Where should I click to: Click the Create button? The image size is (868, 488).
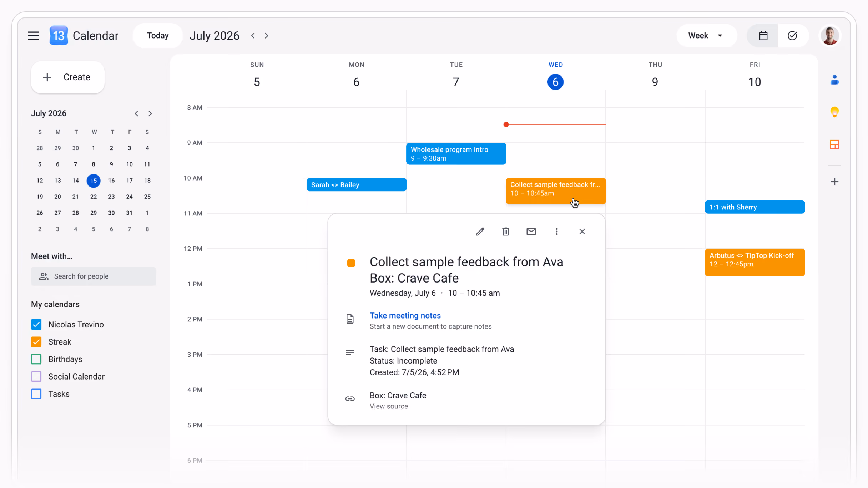point(68,77)
